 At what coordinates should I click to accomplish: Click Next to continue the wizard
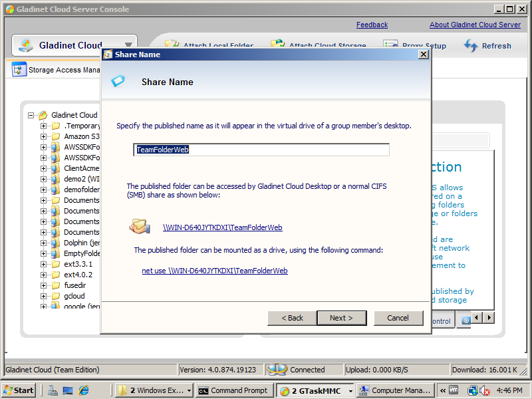tap(342, 318)
